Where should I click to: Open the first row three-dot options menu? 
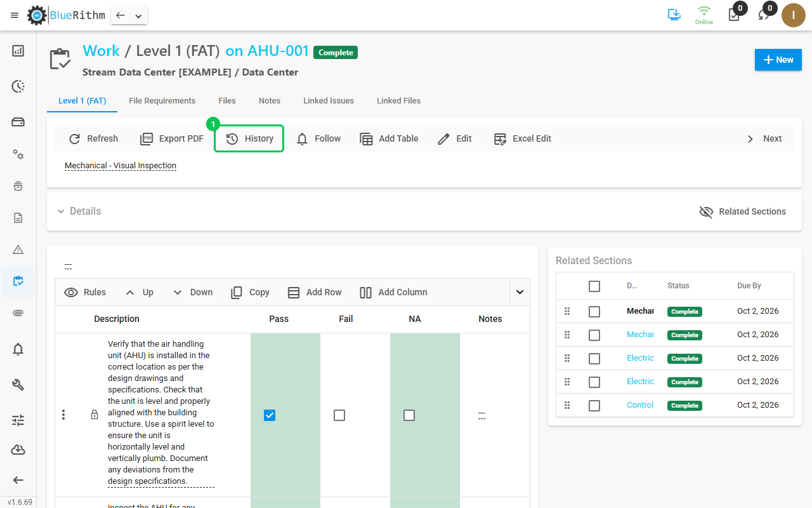63,415
